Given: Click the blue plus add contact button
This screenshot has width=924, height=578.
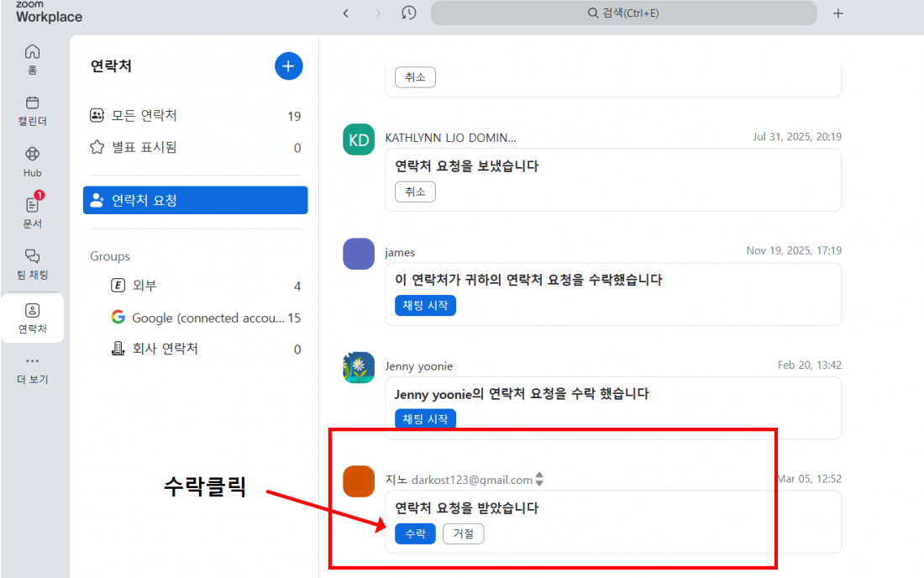Looking at the screenshot, I should point(288,66).
